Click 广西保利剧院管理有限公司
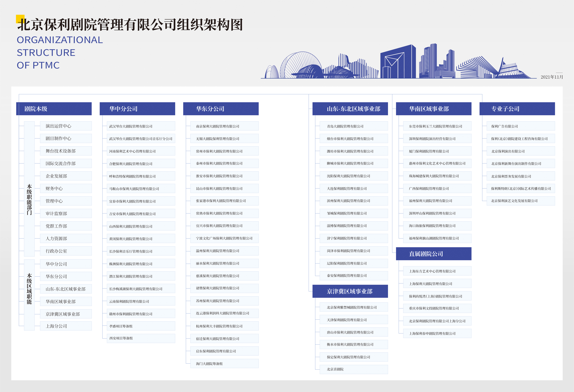574x392 pixels. pyautogui.click(x=437, y=188)
